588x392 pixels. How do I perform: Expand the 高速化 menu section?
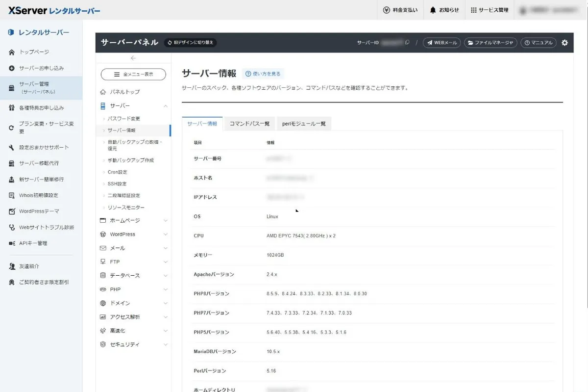pyautogui.click(x=133, y=331)
